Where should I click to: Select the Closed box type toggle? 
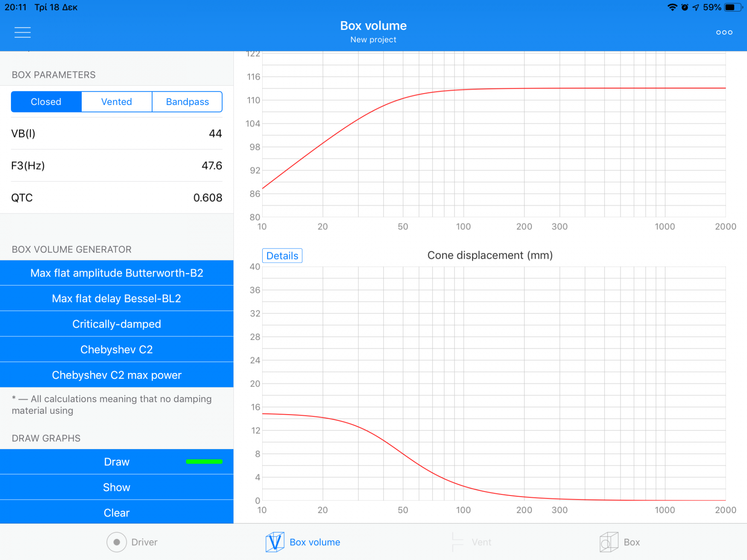pyautogui.click(x=46, y=101)
